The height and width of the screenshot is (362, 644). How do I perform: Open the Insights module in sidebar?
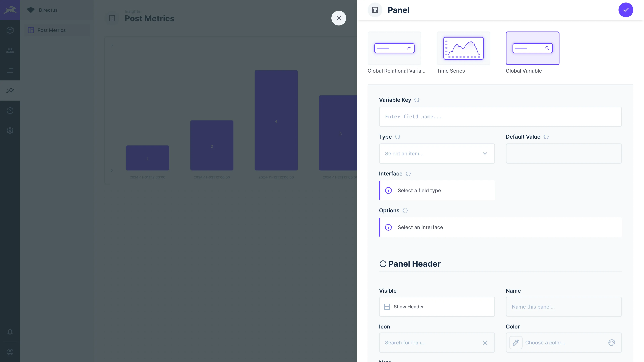10,90
